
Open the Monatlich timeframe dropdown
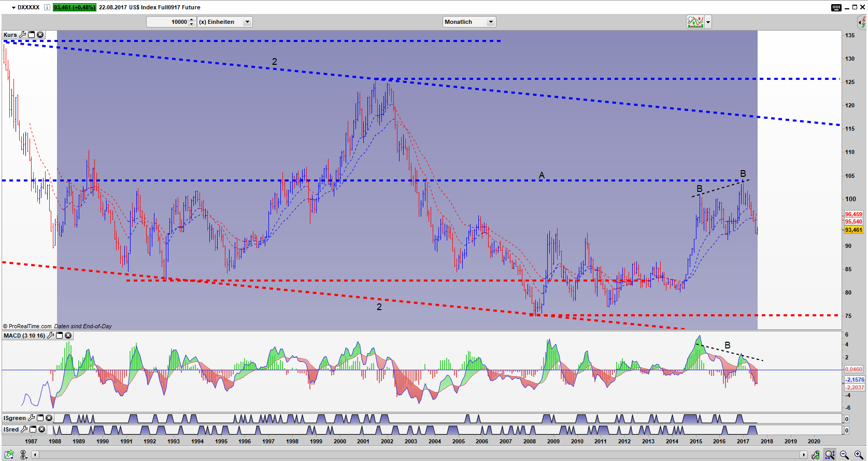(469, 22)
